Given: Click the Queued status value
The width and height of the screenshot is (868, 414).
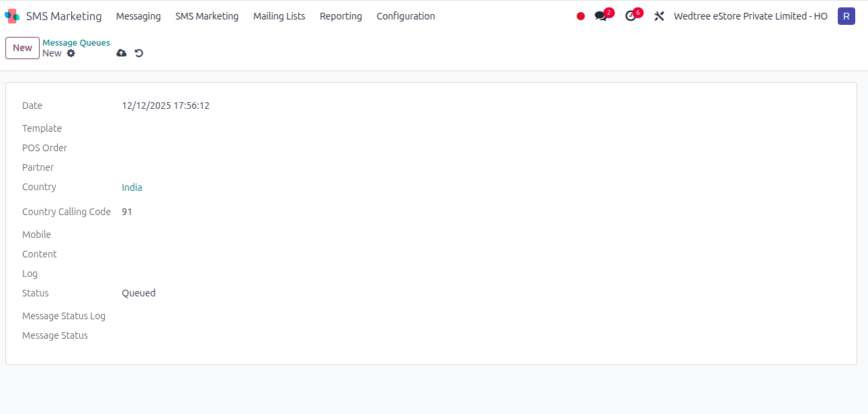Looking at the screenshot, I should coord(138,292).
